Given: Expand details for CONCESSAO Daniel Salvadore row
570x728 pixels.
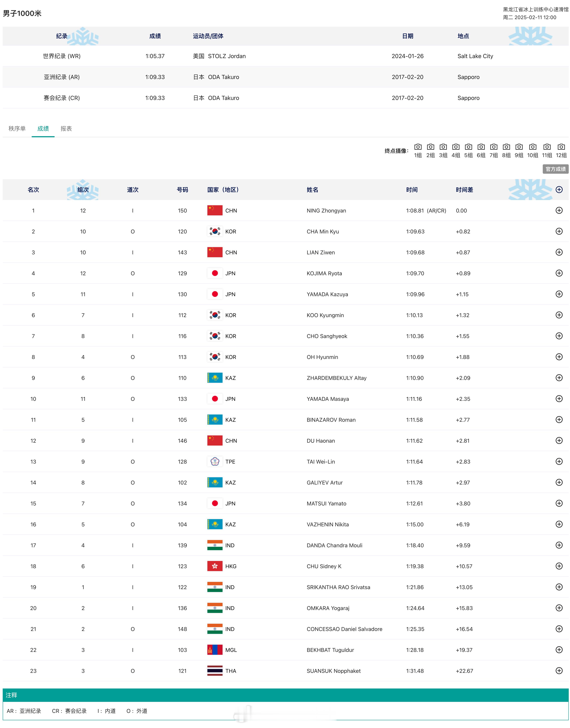Looking at the screenshot, I should click(x=559, y=629).
